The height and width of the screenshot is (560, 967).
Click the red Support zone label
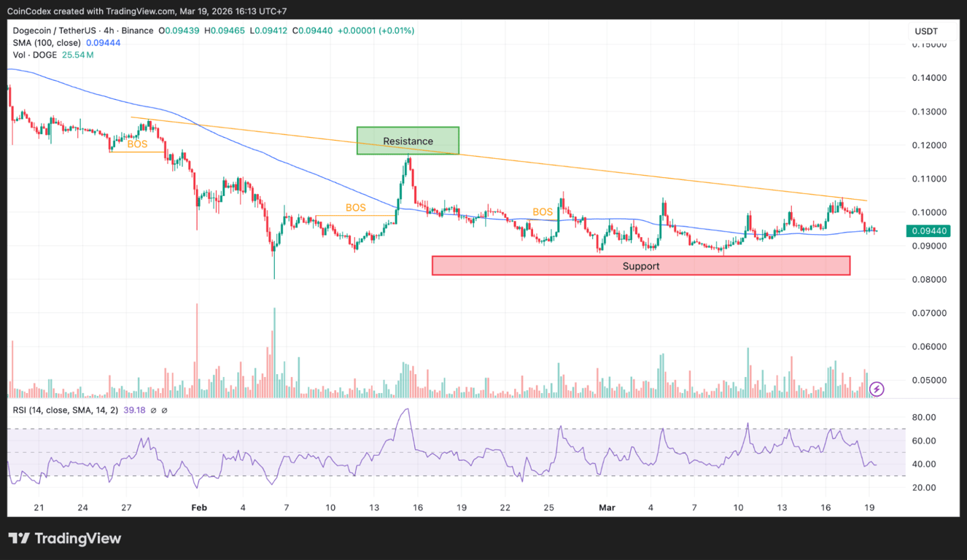click(641, 265)
